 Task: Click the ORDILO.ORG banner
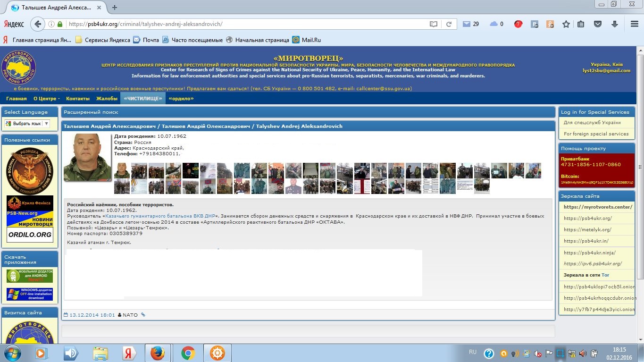point(30,235)
